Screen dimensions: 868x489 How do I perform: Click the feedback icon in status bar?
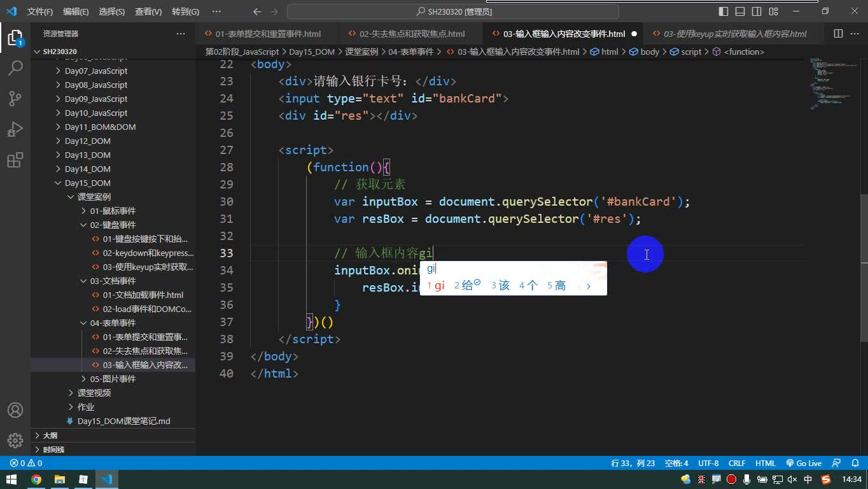pyautogui.click(x=837, y=464)
